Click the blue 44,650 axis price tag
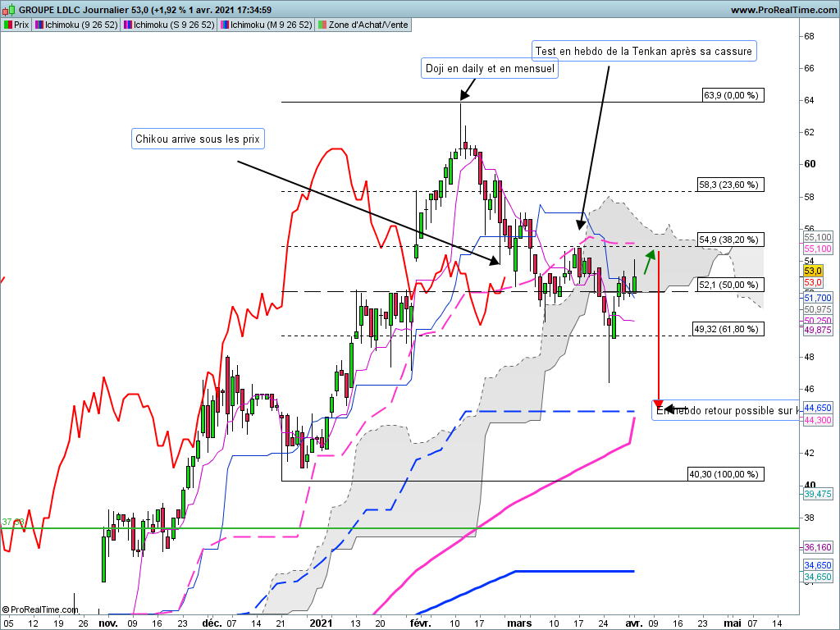Screen dimensions: 840x630 pos(818,408)
